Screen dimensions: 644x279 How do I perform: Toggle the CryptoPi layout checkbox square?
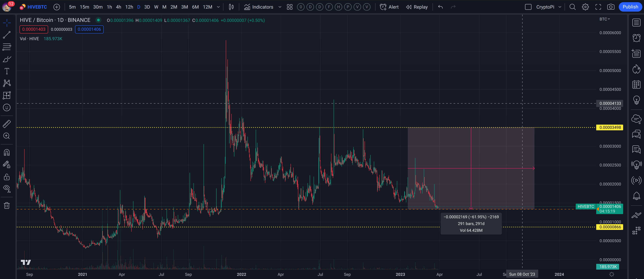[x=528, y=7]
